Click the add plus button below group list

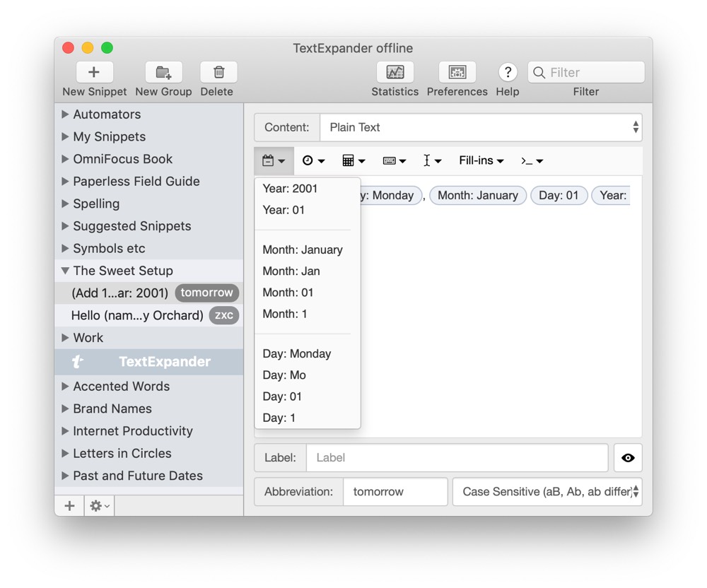pos(69,505)
